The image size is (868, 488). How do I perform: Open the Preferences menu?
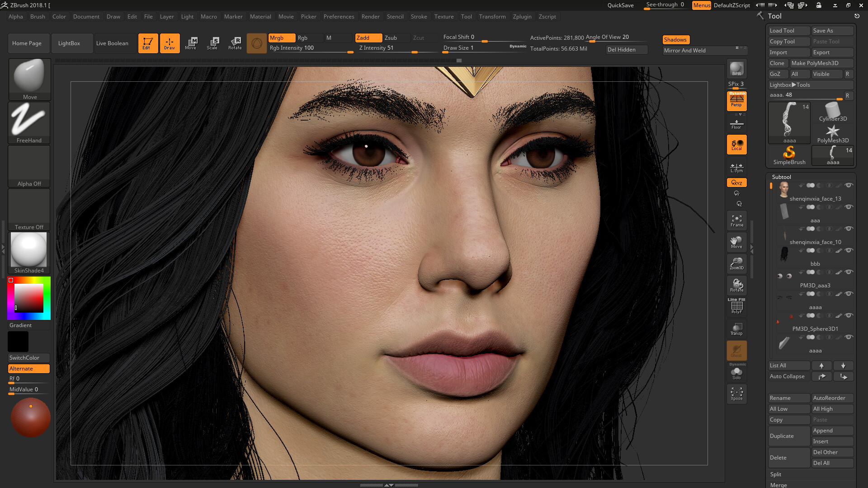click(339, 17)
